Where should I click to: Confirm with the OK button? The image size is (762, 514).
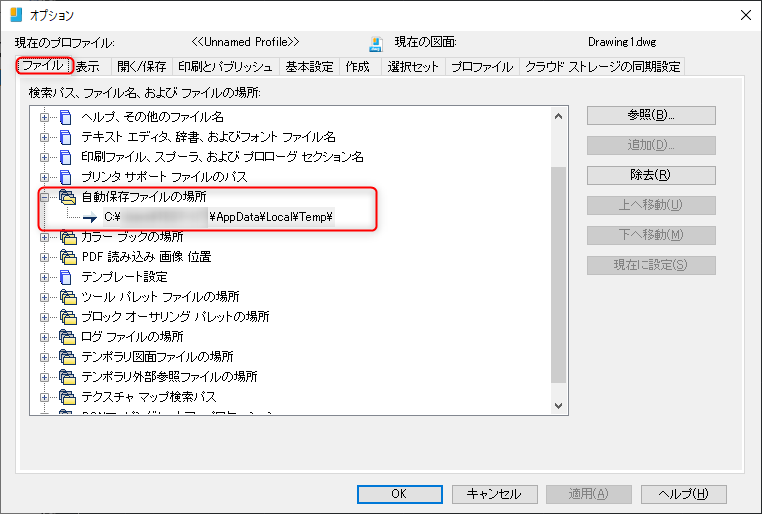coord(399,494)
